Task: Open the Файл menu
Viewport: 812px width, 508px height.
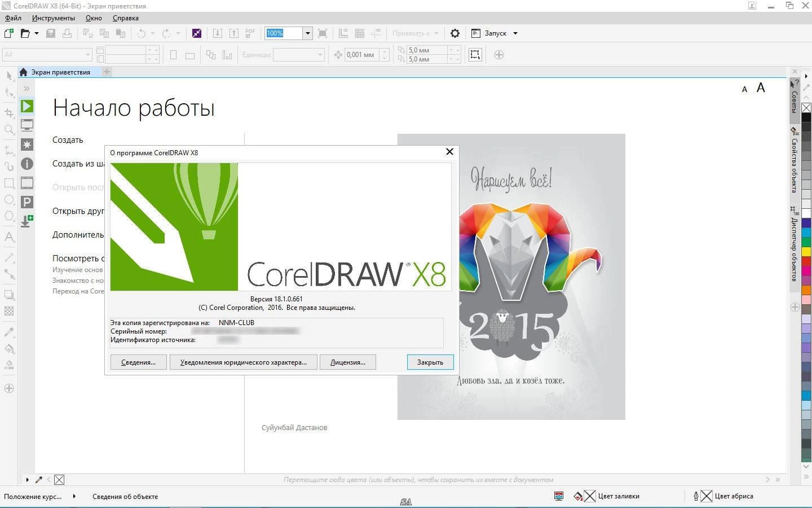Action: 13,18
